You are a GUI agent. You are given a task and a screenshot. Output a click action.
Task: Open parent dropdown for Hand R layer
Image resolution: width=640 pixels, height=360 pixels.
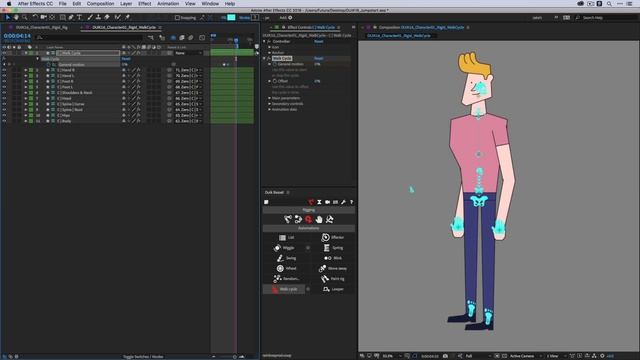pyautogui.click(x=188, y=70)
